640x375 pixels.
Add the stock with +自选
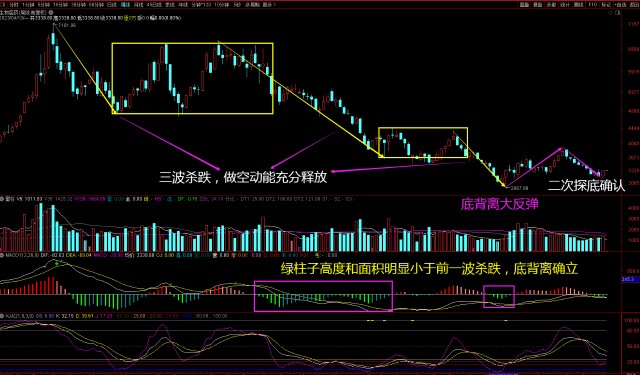coord(620,5)
